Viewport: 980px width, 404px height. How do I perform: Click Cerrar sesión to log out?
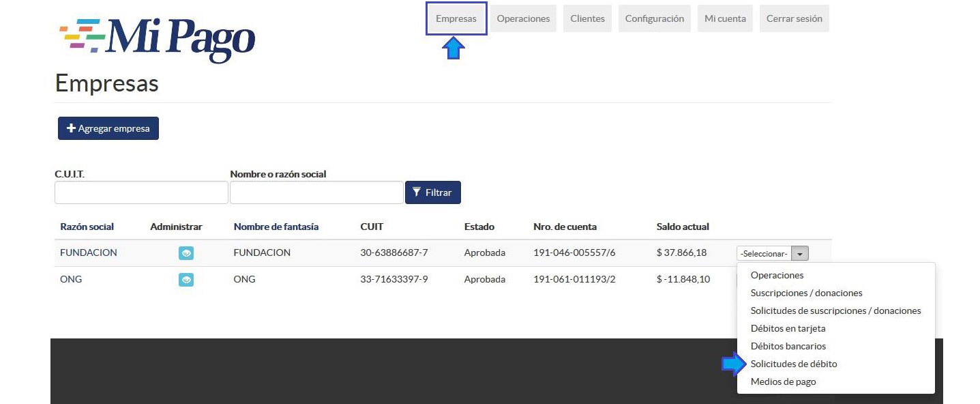(x=795, y=18)
